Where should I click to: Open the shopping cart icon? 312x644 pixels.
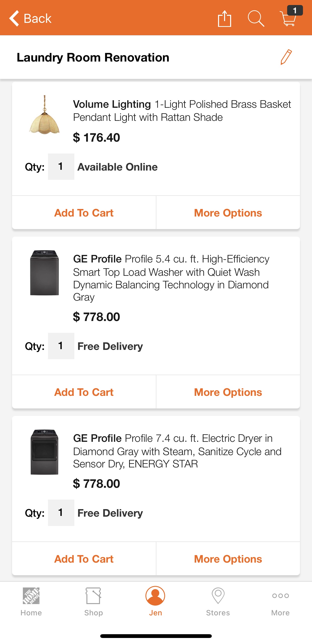[288, 18]
